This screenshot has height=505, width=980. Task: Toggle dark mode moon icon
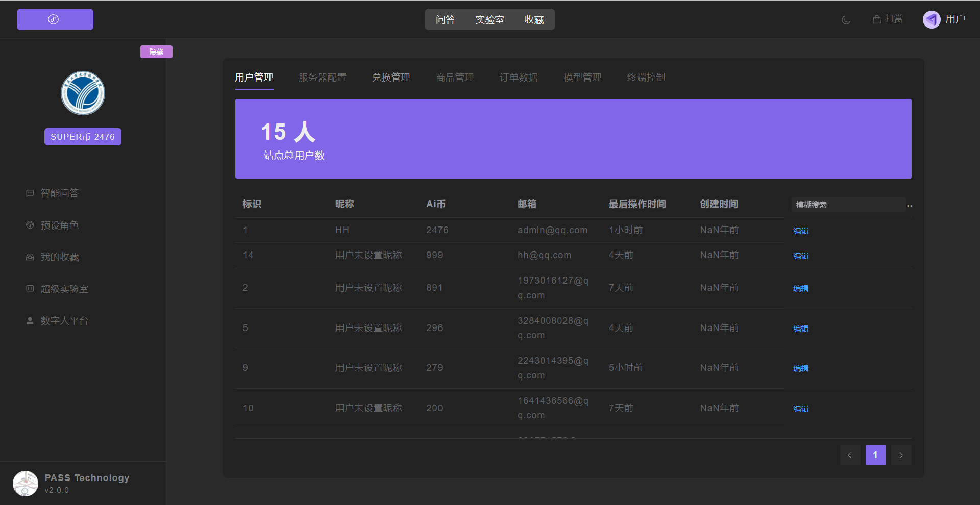pyautogui.click(x=846, y=20)
